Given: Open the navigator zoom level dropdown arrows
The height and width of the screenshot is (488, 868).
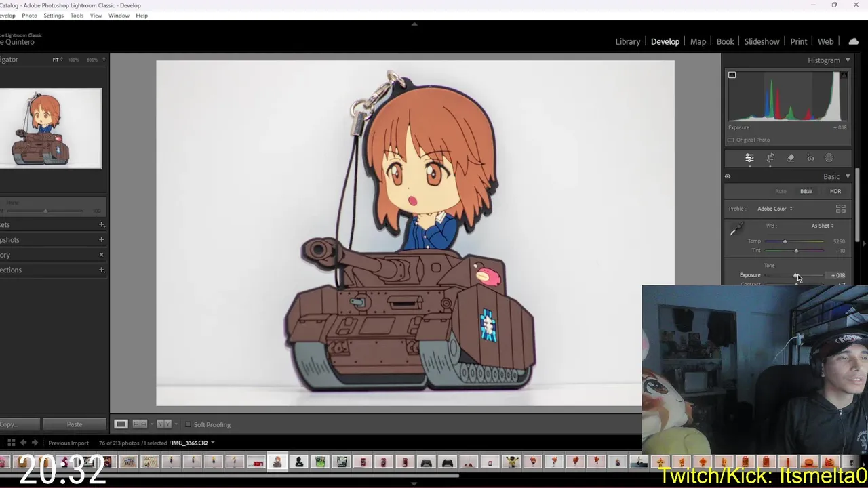Looking at the screenshot, I should pos(103,60).
